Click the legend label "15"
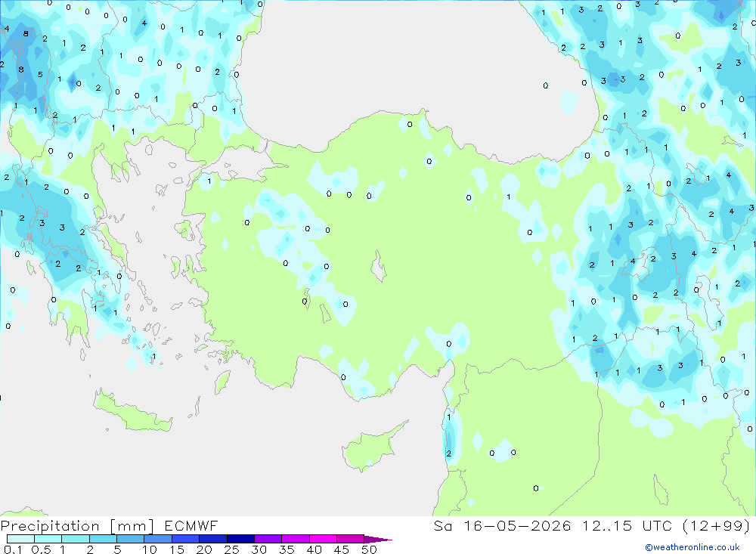The image size is (756, 554). pyautogui.click(x=176, y=549)
